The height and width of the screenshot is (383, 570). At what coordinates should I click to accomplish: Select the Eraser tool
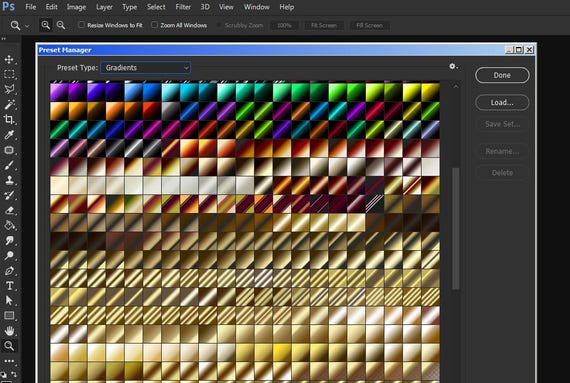coord(9,210)
